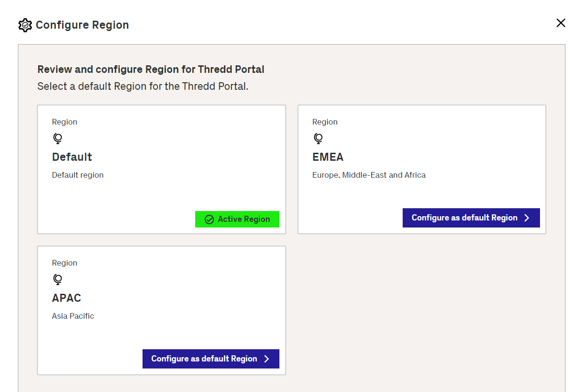
Task: Click the 'Default region' description text
Action: (x=78, y=175)
